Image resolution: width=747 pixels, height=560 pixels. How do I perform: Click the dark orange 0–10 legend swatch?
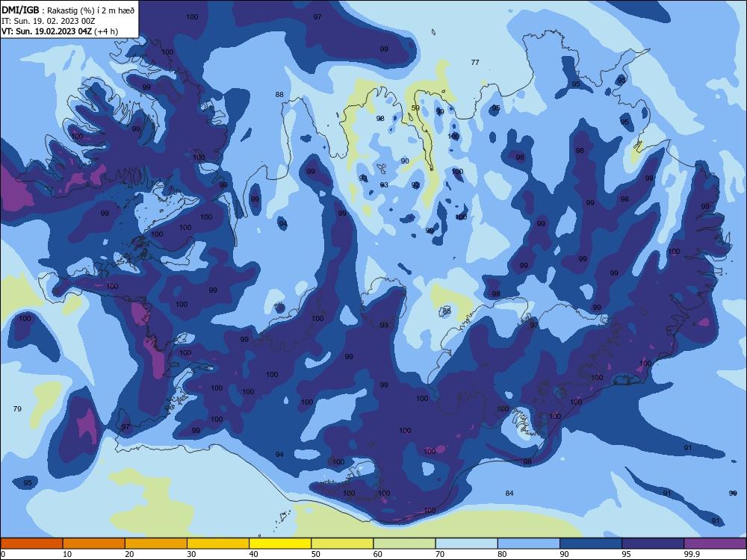31,544
